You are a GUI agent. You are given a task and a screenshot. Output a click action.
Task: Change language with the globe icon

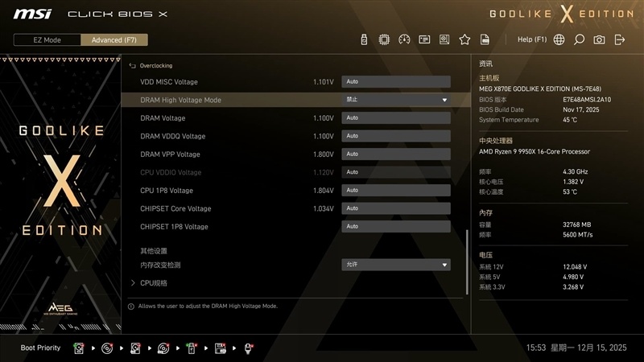click(559, 39)
